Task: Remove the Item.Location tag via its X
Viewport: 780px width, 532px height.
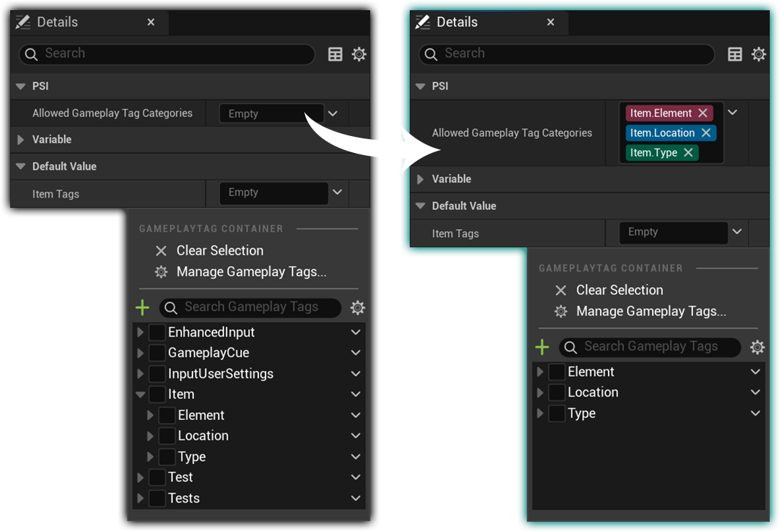Action: pos(705,132)
